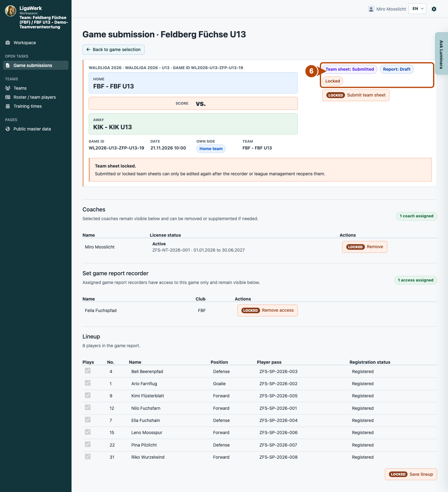Toggle Plays checkbox for Ario Farnflug
This screenshot has height=492, width=448.
tap(88, 383)
